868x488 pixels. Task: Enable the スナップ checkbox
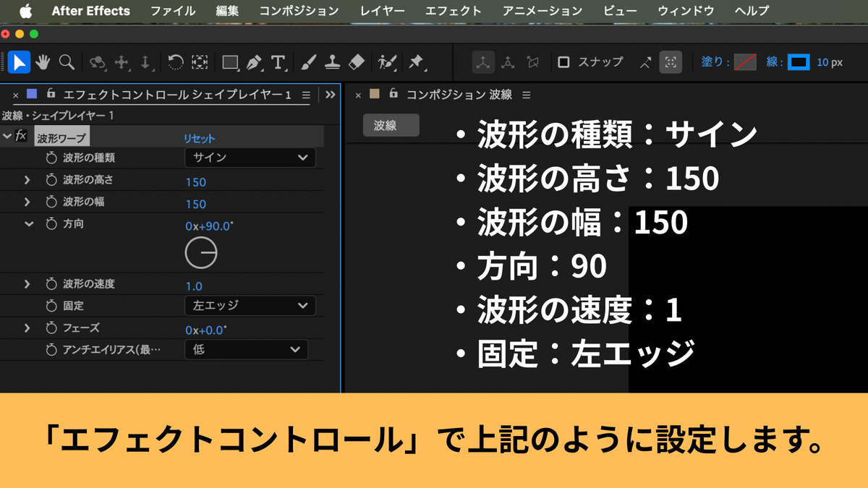(564, 62)
